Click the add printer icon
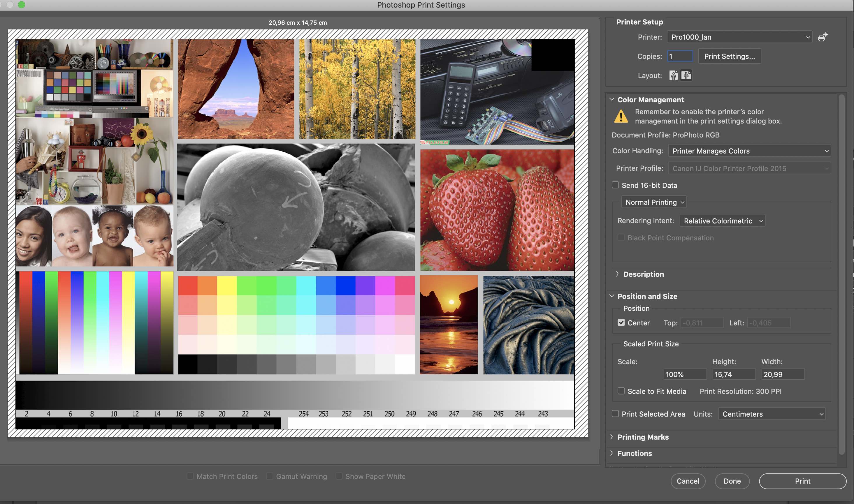The image size is (854, 504). (x=823, y=37)
